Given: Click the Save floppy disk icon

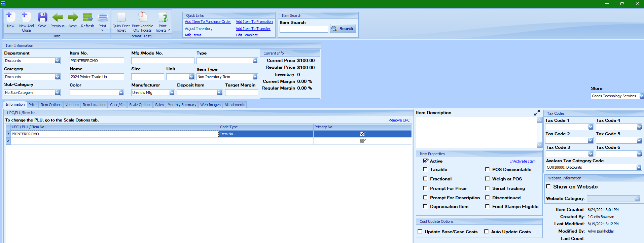Looking at the screenshot, I should pyautogui.click(x=42, y=18).
